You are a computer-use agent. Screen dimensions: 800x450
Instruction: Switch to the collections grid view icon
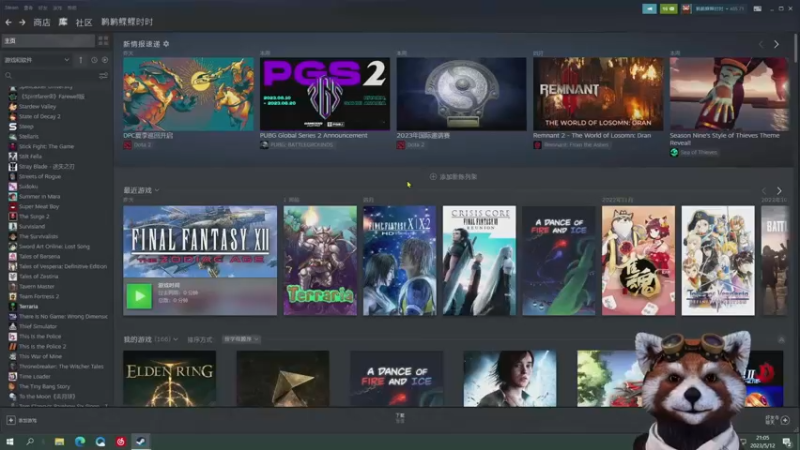[x=103, y=40]
